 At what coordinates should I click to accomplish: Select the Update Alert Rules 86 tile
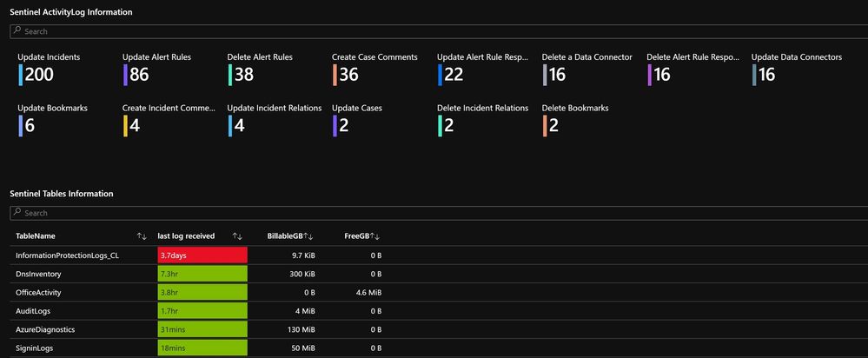pyautogui.click(x=157, y=69)
